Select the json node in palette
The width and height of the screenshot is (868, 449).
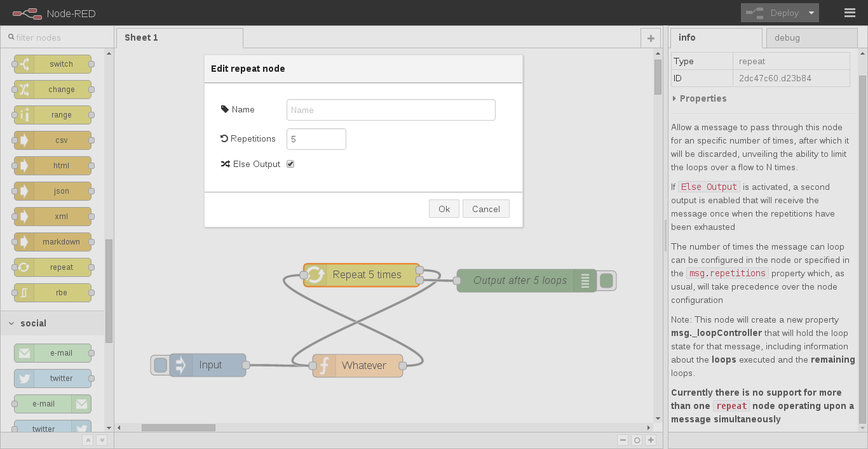[53, 191]
